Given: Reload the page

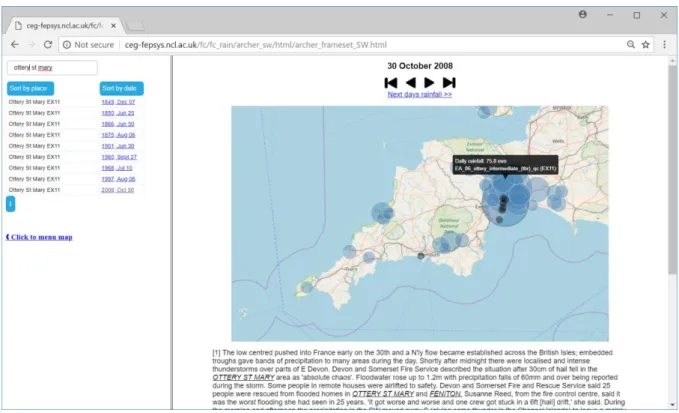Looking at the screenshot, I should [x=48, y=45].
